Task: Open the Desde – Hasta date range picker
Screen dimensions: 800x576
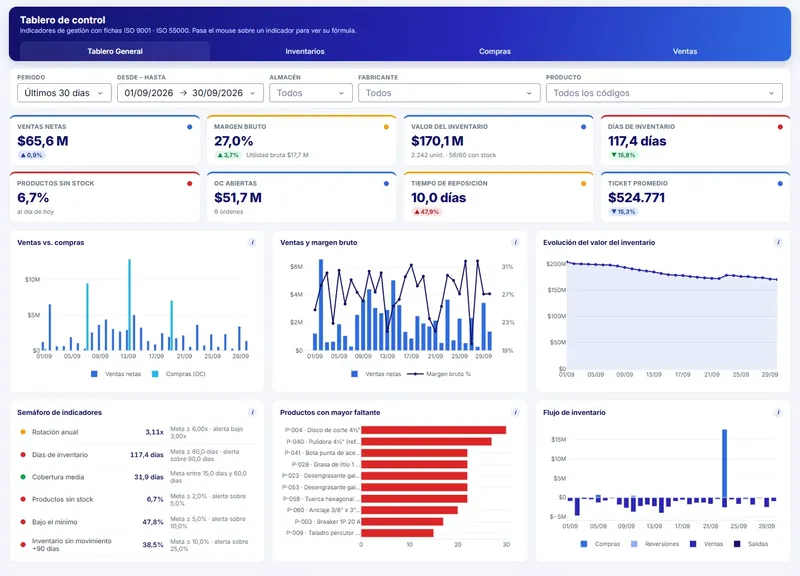Action: (190, 93)
